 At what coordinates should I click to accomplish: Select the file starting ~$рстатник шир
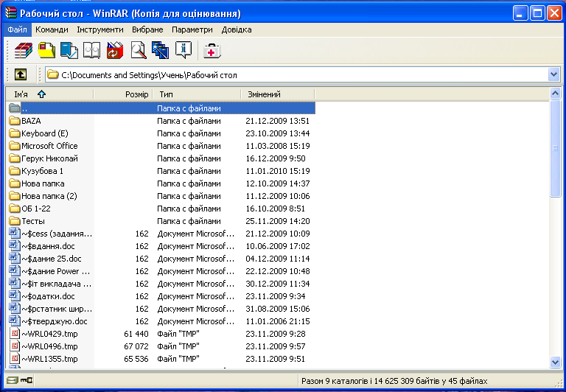tap(57, 309)
